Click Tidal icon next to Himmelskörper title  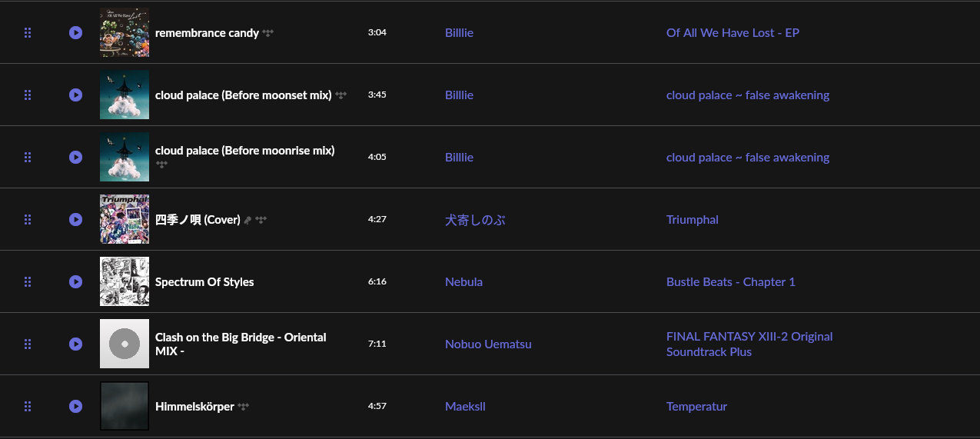click(244, 407)
